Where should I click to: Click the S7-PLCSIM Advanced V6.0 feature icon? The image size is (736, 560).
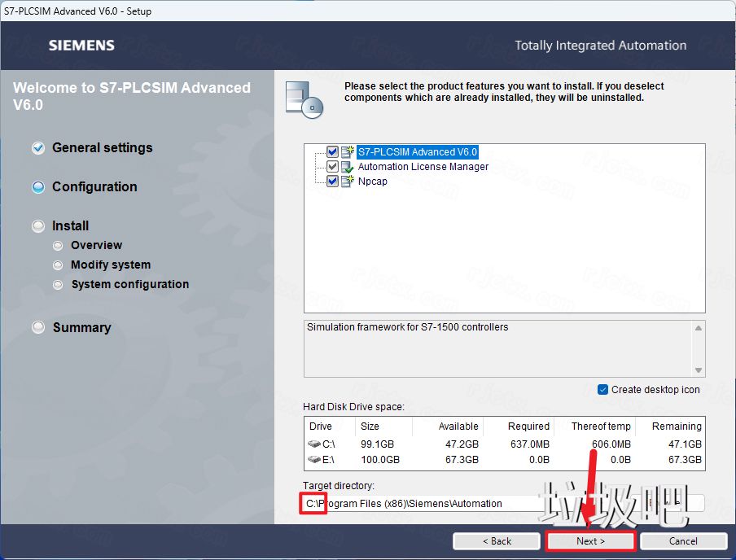click(348, 151)
